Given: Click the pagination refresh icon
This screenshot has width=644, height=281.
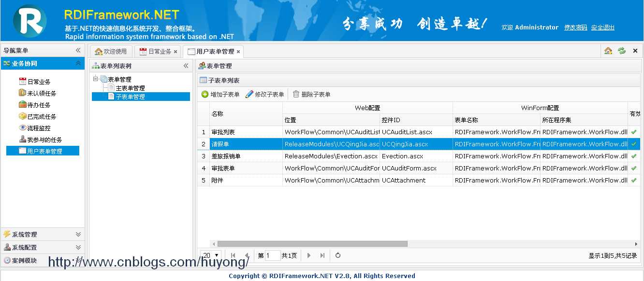Looking at the screenshot, I should click(x=338, y=255).
